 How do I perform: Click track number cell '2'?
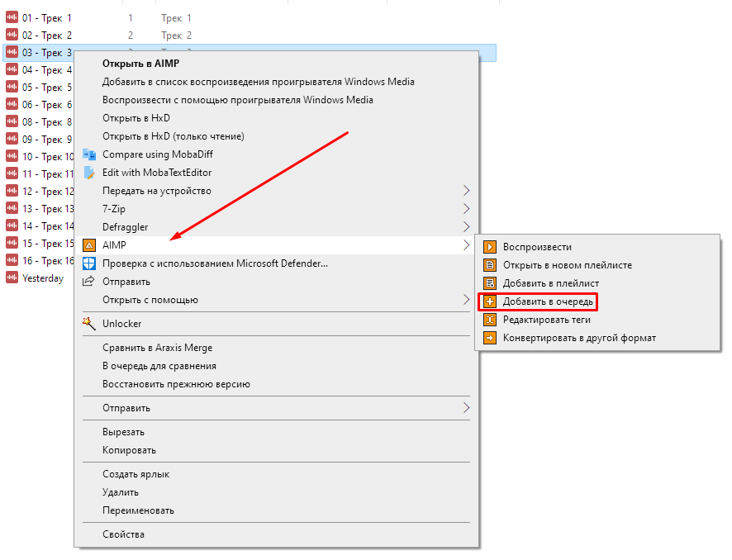click(x=131, y=35)
